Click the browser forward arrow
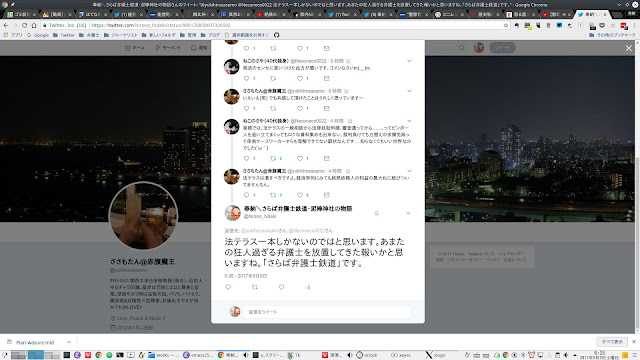The height and width of the screenshot is (360, 640). [x=15, y=25]
